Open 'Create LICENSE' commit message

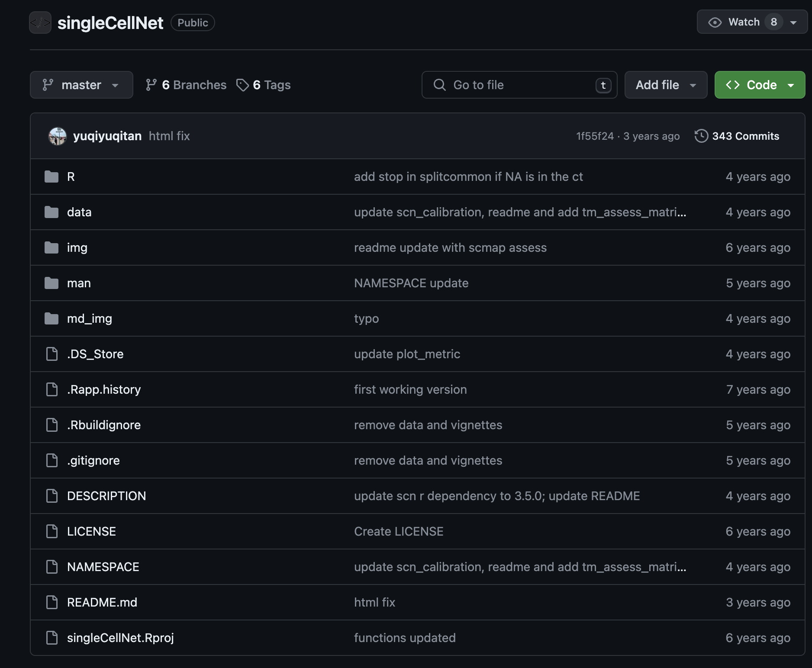[399, 531]
